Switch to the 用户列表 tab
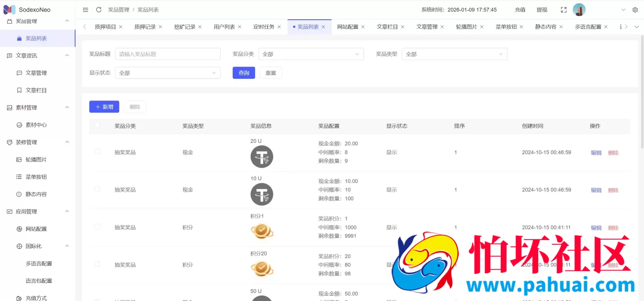The width and height of the screenshot is (644, 301). click(224, 27)
